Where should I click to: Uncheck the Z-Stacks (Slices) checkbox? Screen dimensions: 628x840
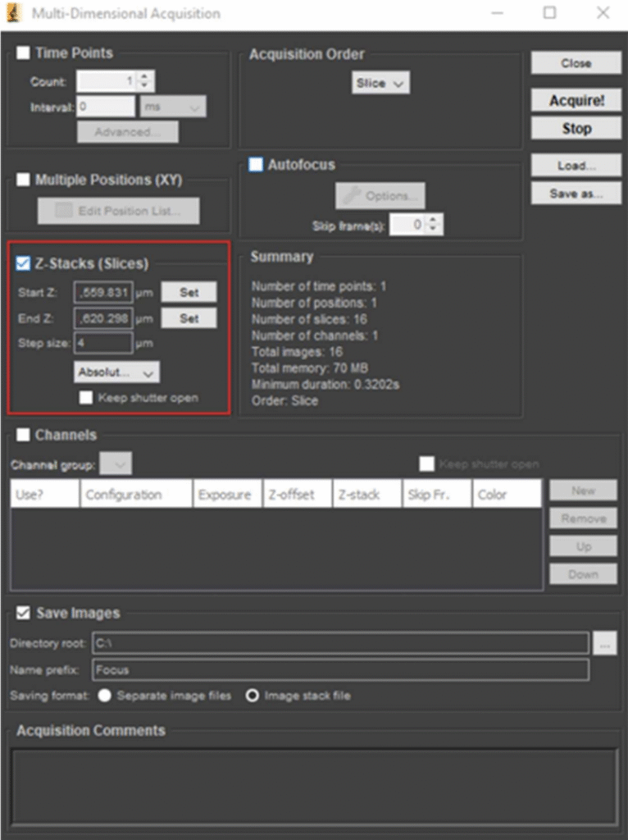(x=24, y=263)
